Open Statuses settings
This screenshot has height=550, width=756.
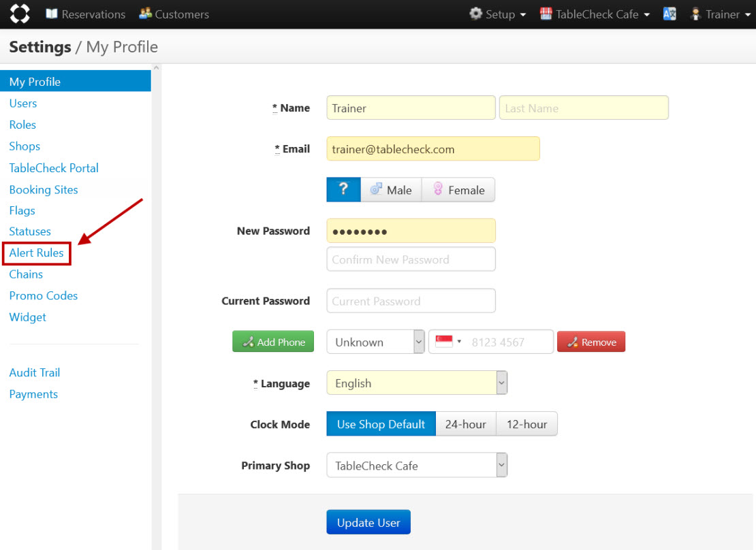(x=30, y=231)
